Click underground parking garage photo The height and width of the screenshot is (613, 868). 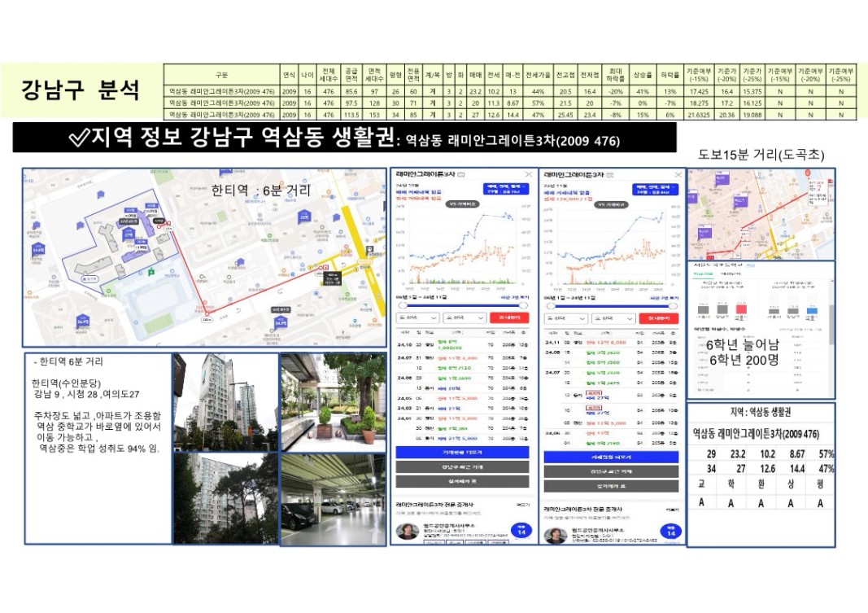click(x=334, y=500)
